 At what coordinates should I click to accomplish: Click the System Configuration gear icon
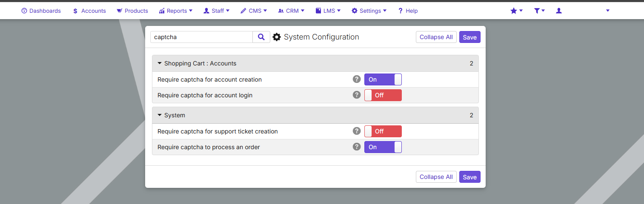point(277,37)
